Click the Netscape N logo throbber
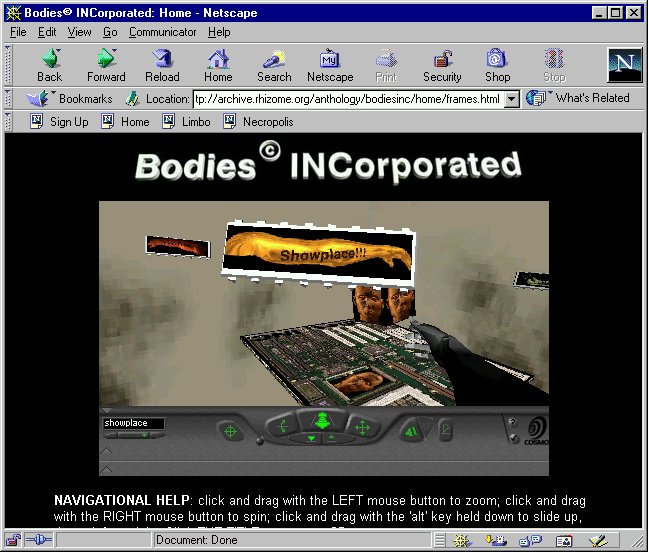This screenshot has height=552, width=648. [624, 65]
